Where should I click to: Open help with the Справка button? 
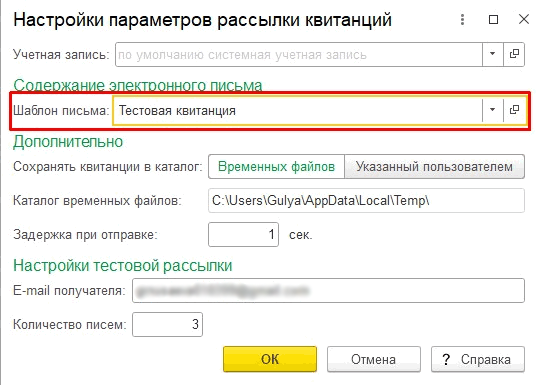tap(478, 359)
